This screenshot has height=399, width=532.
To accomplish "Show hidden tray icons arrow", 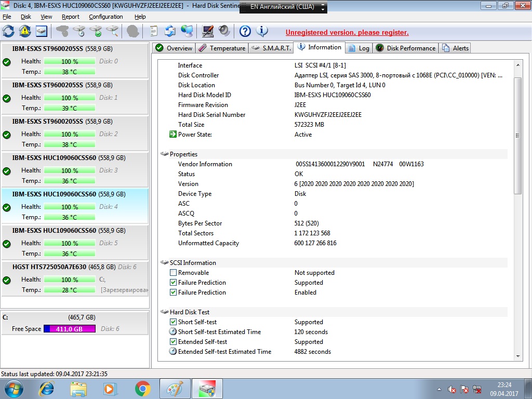I will pyautogui.click(x=439, y=389).
